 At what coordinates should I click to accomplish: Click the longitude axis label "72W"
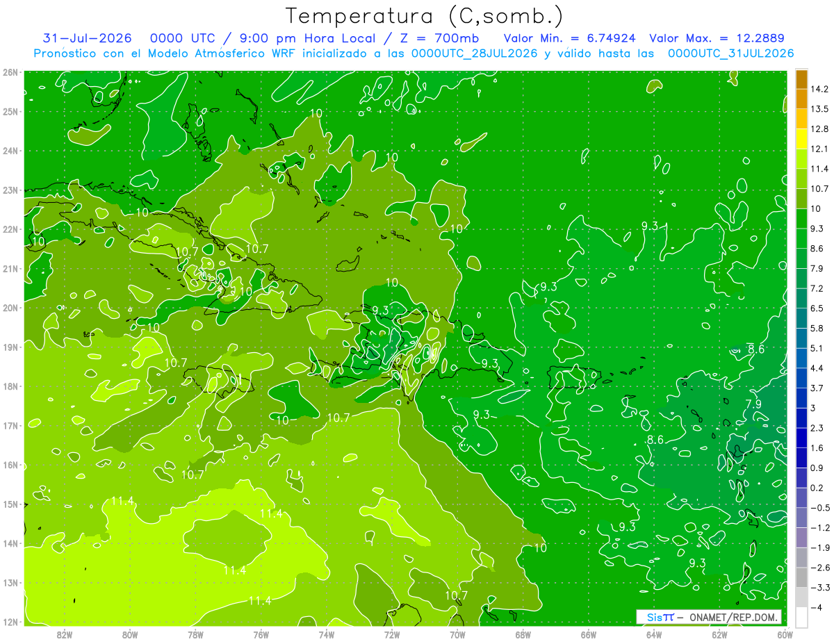pyautogui.click(x=392, y=634)
